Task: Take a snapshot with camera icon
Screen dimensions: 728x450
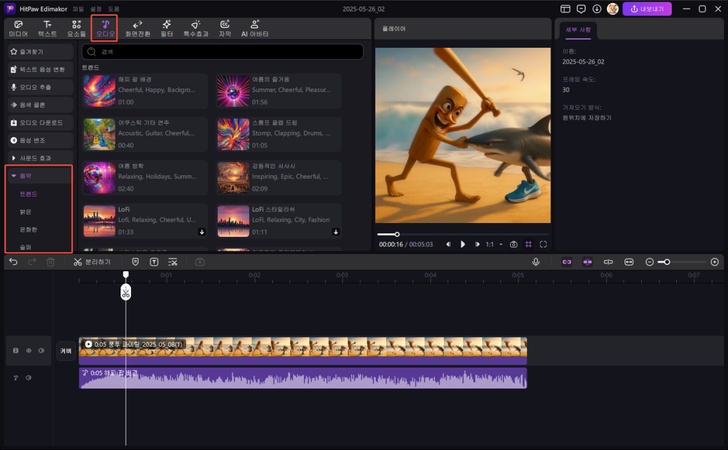Action: (514, 244)
